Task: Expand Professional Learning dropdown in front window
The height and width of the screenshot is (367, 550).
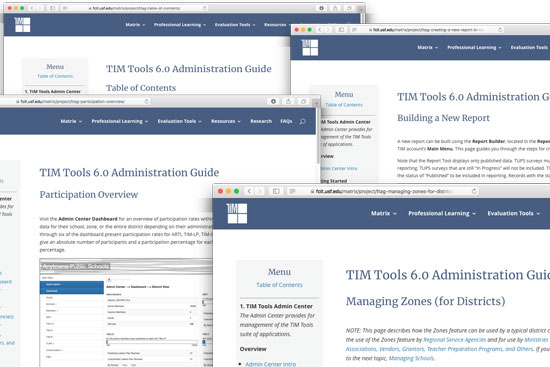Action: [442, 213]
